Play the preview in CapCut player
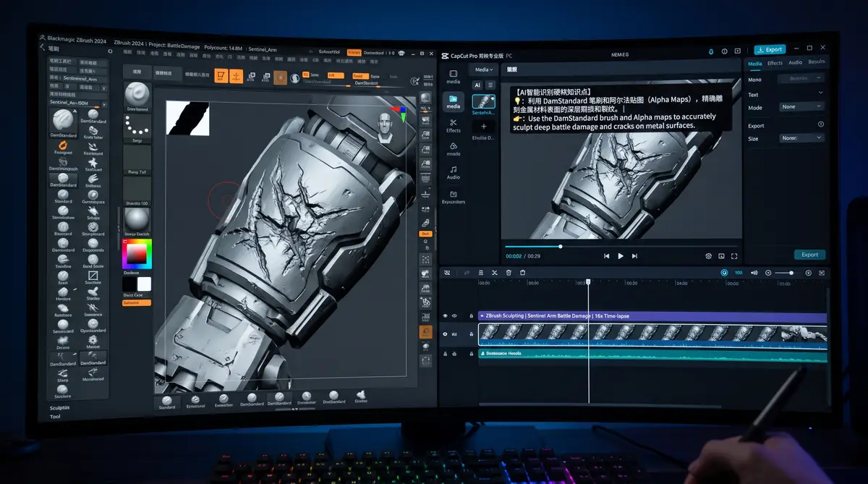Screen dimensions: 868x484 pyautogui.click(x=621, y=256)
